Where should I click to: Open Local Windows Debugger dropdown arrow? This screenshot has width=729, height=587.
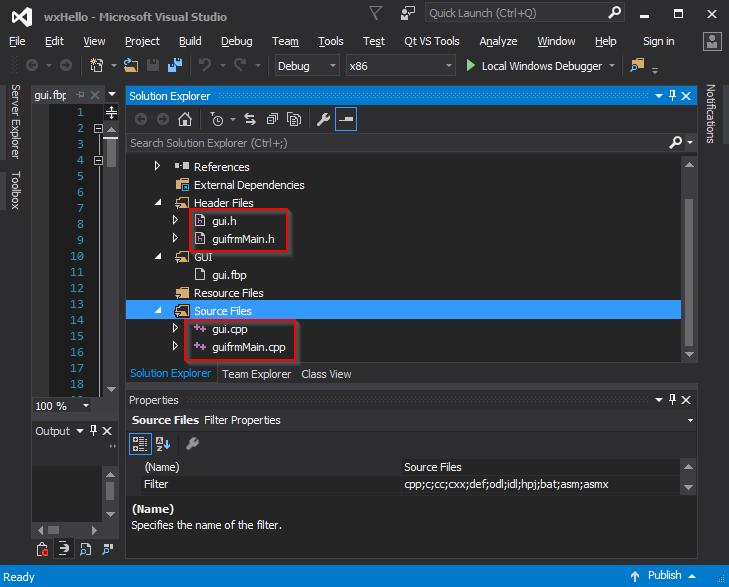click(x=612, y=66)
